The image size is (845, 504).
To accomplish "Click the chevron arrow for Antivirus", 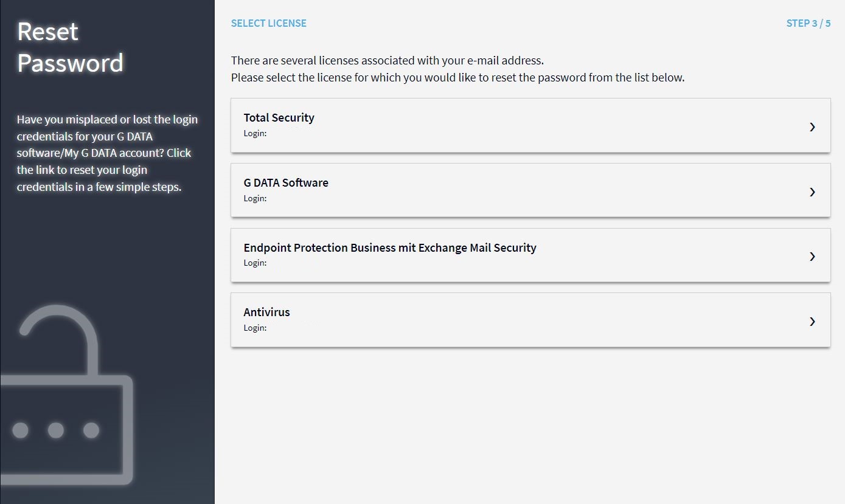I will coord(812,321).
